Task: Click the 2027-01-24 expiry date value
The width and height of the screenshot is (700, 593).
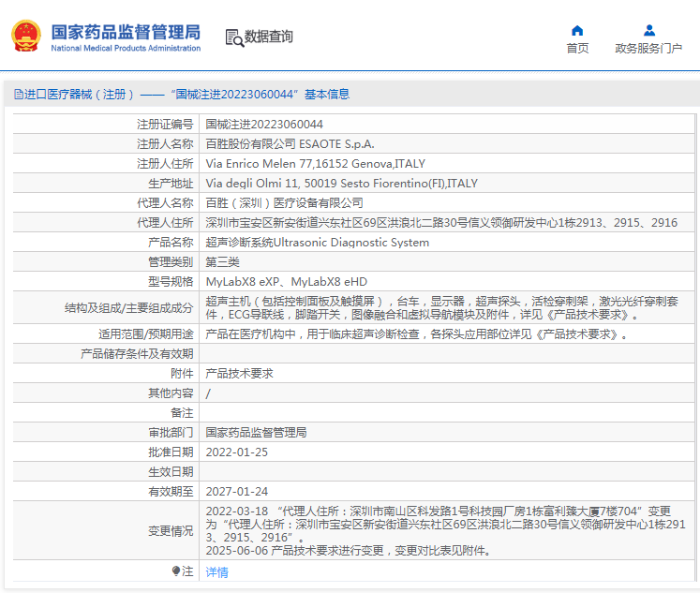Action: coord(236,491)
